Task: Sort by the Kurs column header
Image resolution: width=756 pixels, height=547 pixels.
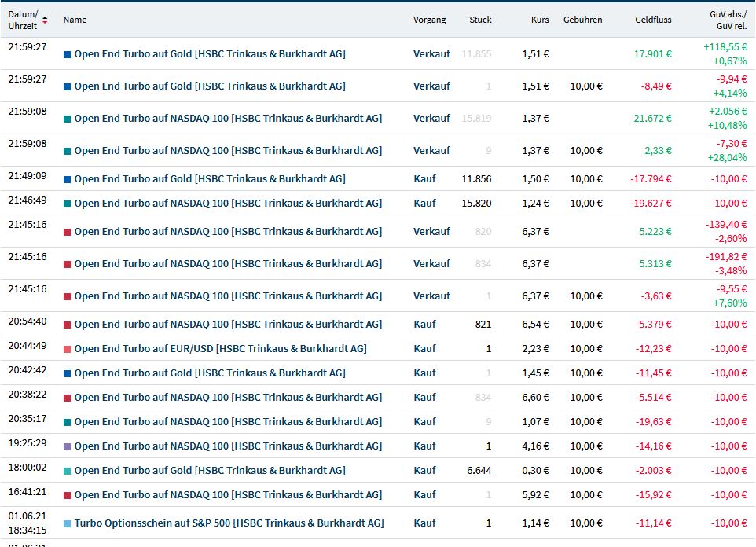Action: 539,20
